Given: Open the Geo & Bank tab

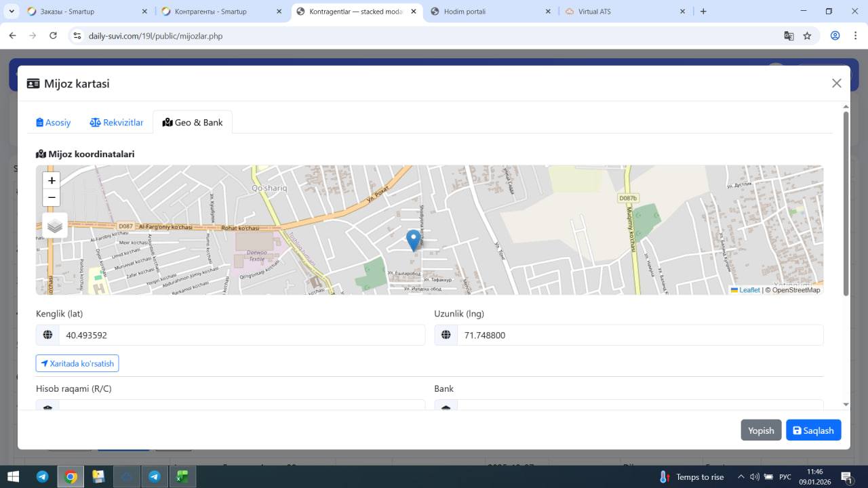Looking at the screenshot, I should (193, 123).
